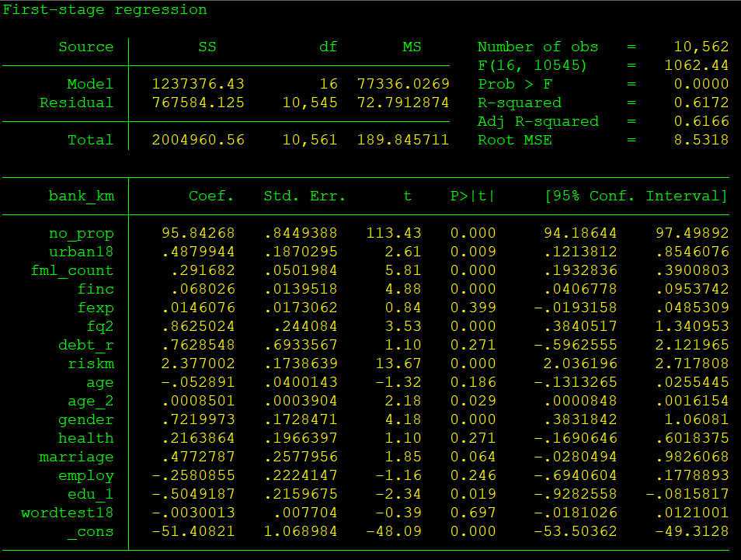Image resolution: width=741 pixels, height=560 pixels.
Task: Select the urban18 variable label
Action: click(82, 252)
